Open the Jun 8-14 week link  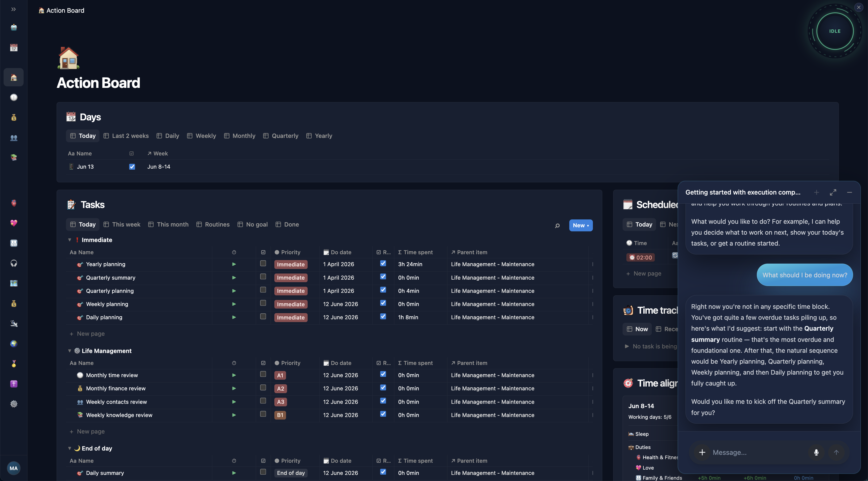(x=159, y=167)
